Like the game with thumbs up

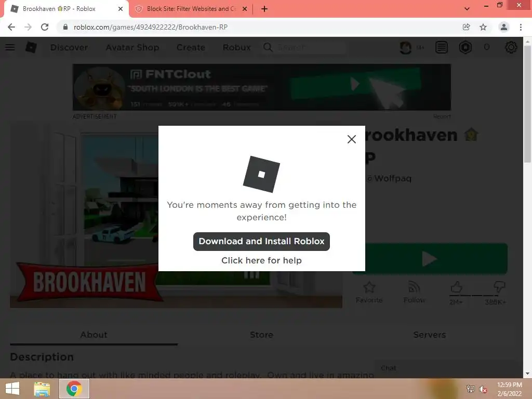coord(456,287)
